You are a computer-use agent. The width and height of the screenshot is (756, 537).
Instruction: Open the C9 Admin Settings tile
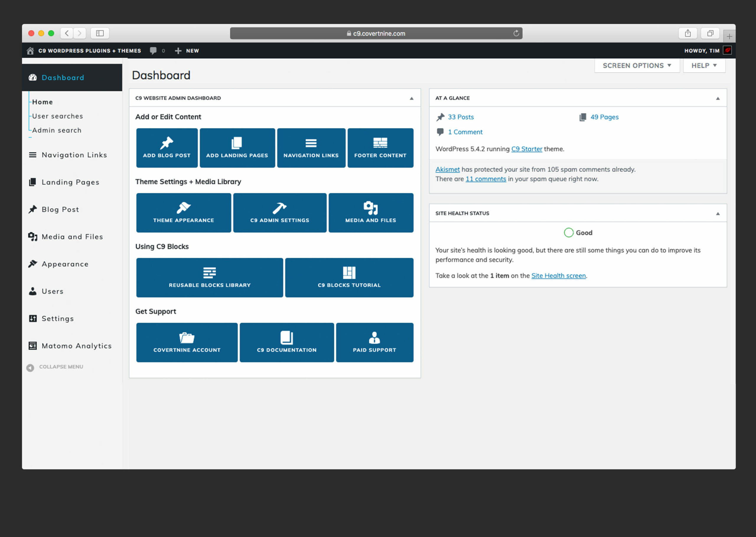coord(280,213)
